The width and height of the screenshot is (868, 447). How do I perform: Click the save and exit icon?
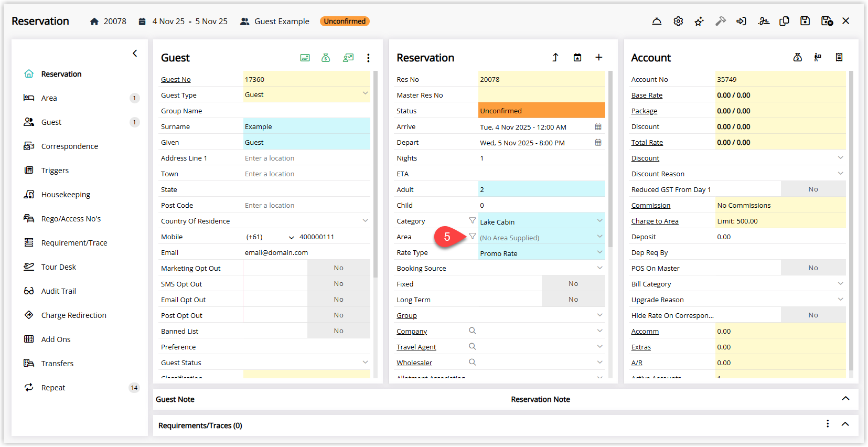pyautogui.click(x=827, y=21)
